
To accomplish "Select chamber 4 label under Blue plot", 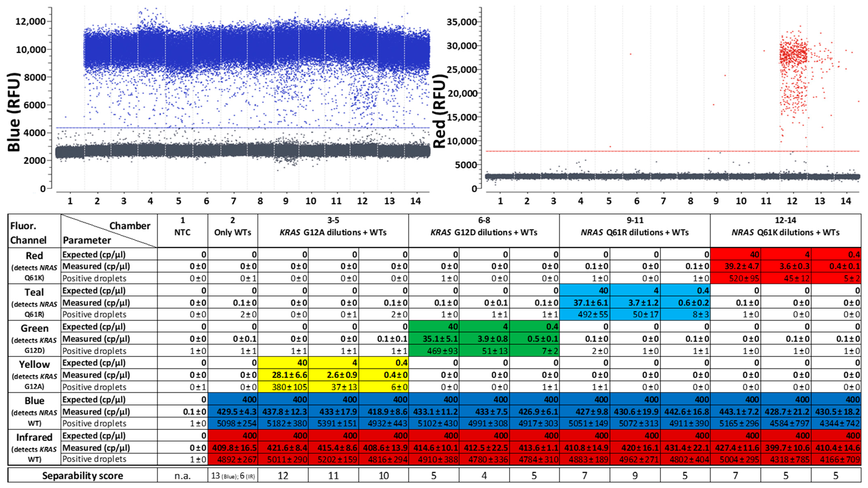I will (x=150, y=201).
